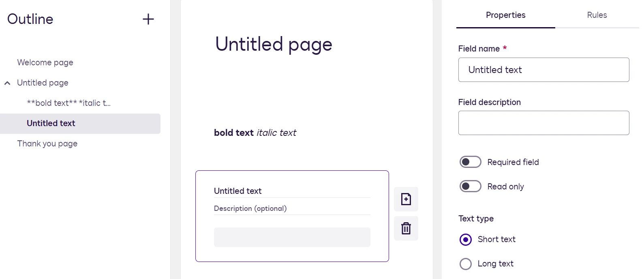Click the duplicate field icon
The width and height of the screenshot is (644, 279).
tap(406, 199)
